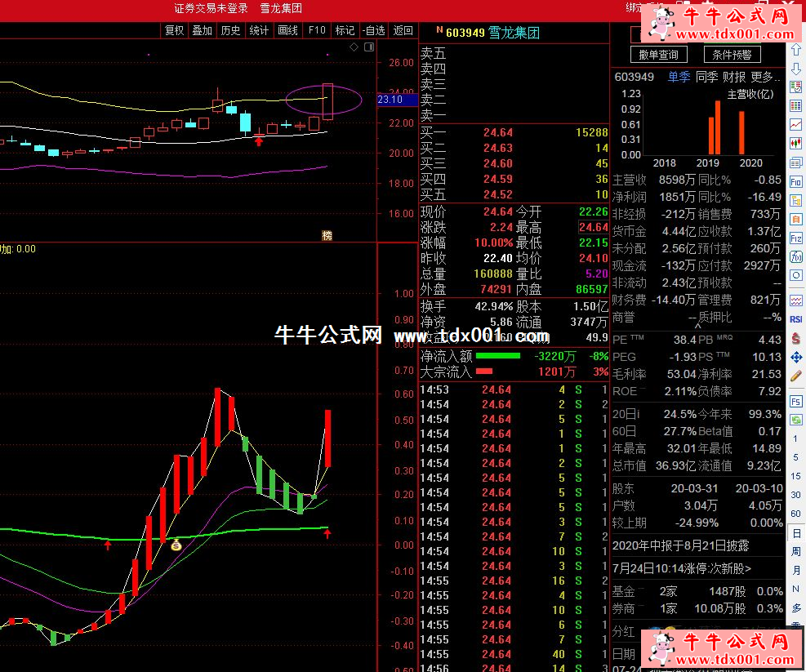
Task: Click the FS sidebar icon
Action: point(795,402)
